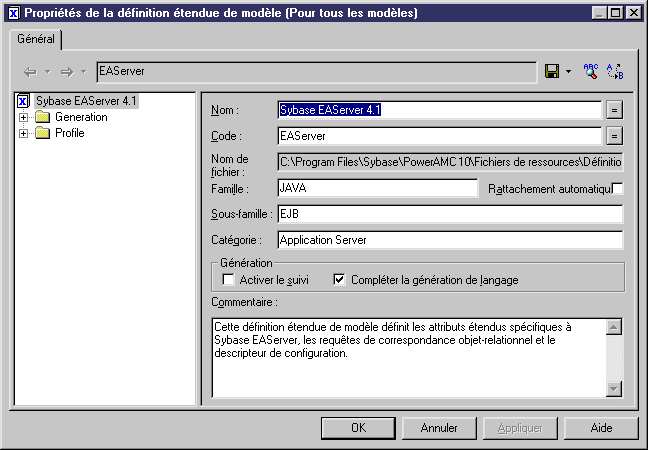This screenshot has height=450, width=648.
Task: Select the Profile folder icon
Action: (x=43, y=133)
